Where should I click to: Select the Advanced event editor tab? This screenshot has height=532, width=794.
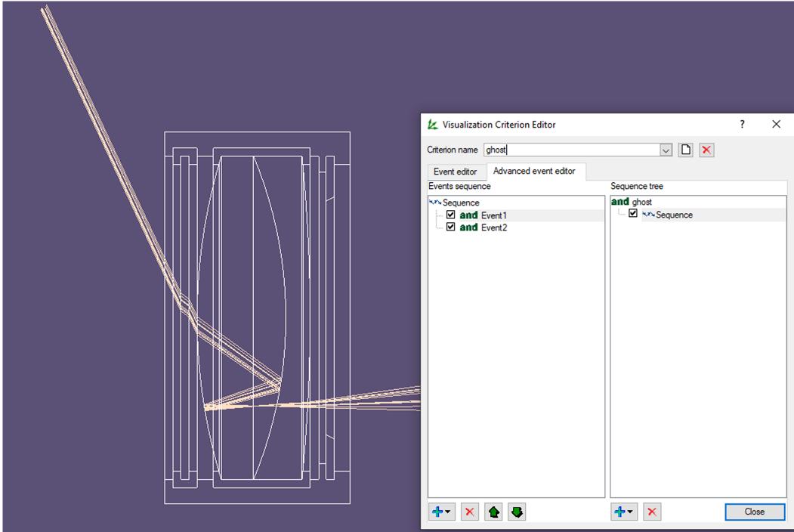pos(534,172)
